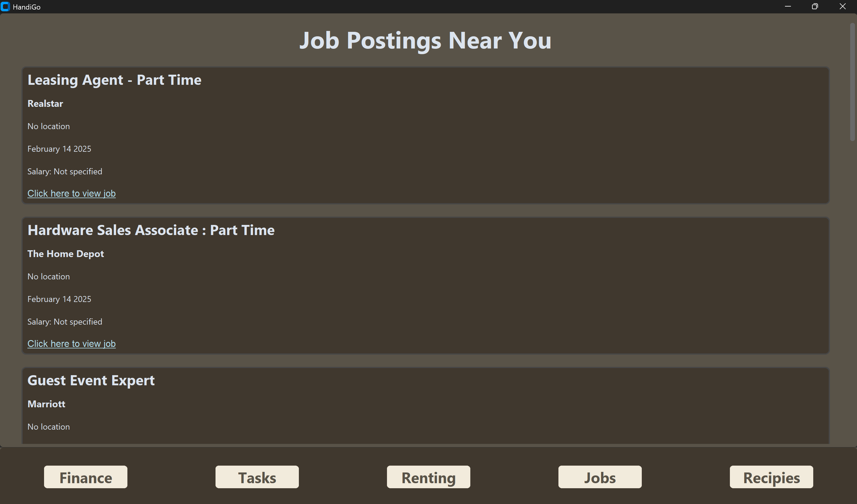Go to the Renting section
The width and height of the screenshot is (857, 504).
pos(429,477)
